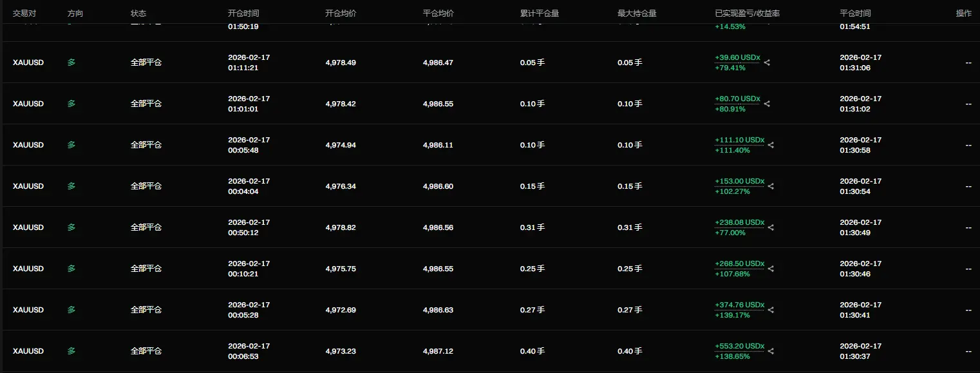Open share for the +238.08 USDx trade
This screenshot has width=980, height=373.
(771, 227)
